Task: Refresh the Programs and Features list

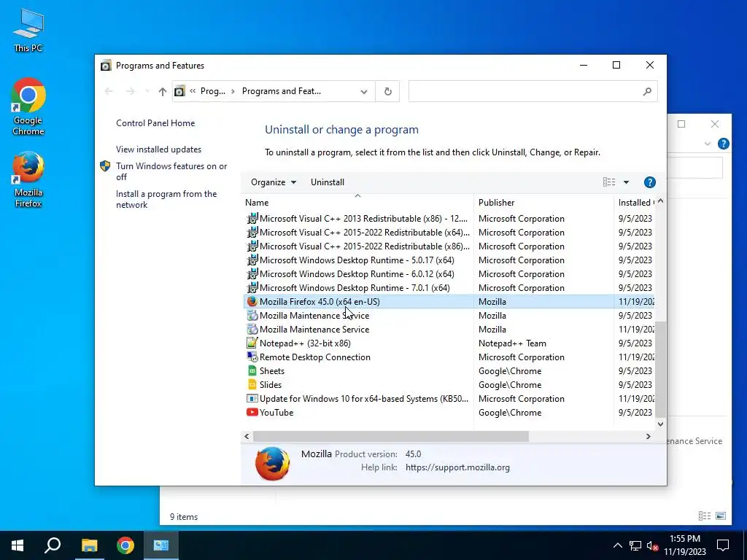Action: point(388,91)
